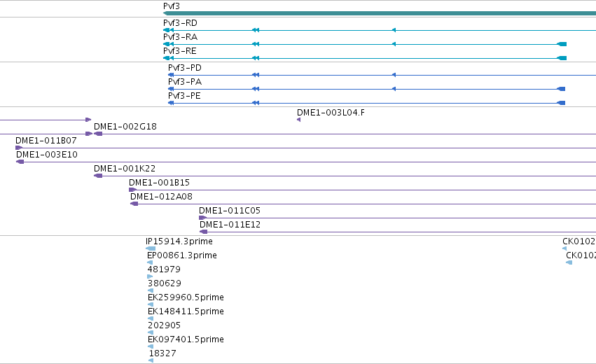Select DME1-002G18 clone label

tap(125, 127)
